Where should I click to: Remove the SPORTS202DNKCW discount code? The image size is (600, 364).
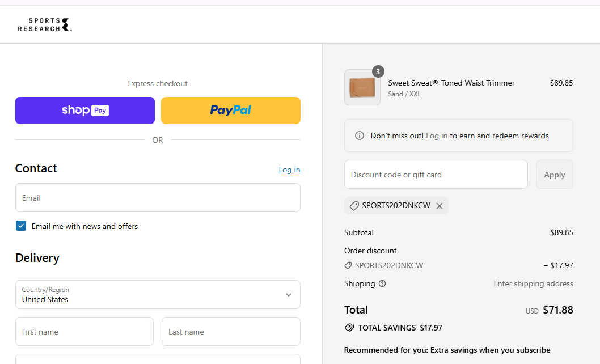click(x=440, y=206)
